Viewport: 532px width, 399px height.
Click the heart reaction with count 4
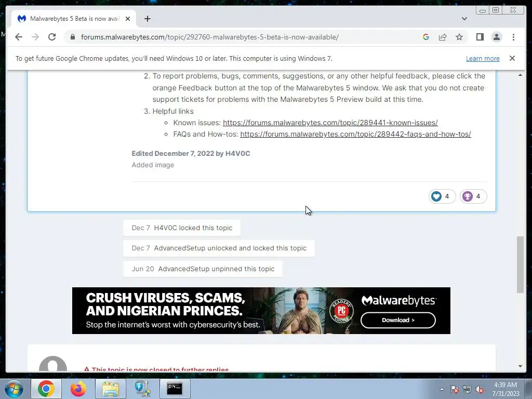442,196
